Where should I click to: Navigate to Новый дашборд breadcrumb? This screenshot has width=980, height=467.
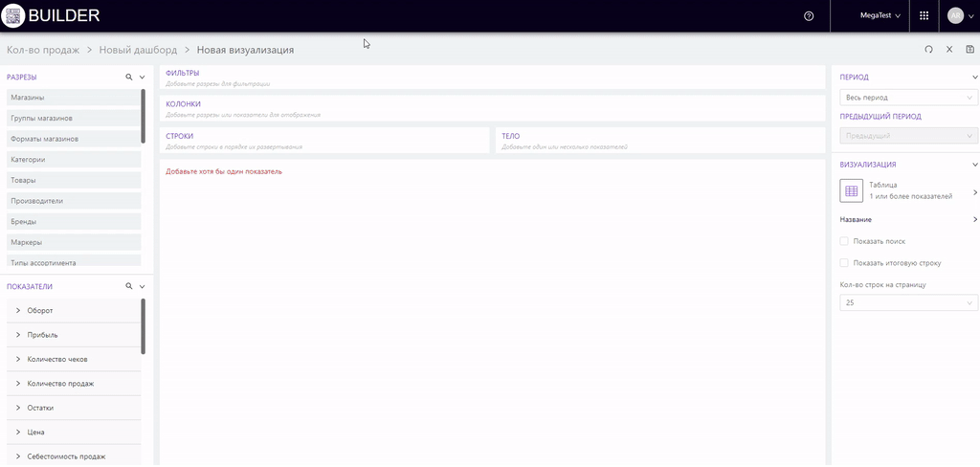coord(140,50)
